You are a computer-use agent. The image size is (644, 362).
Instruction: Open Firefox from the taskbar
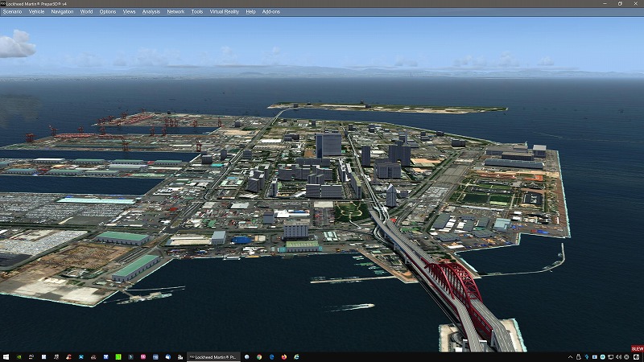tap(284, 356)
